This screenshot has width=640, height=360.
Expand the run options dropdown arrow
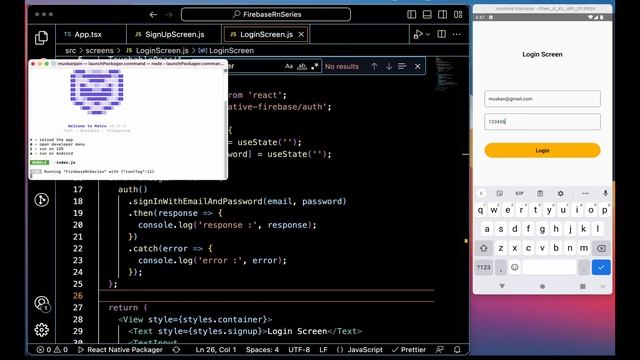point(428,35)
